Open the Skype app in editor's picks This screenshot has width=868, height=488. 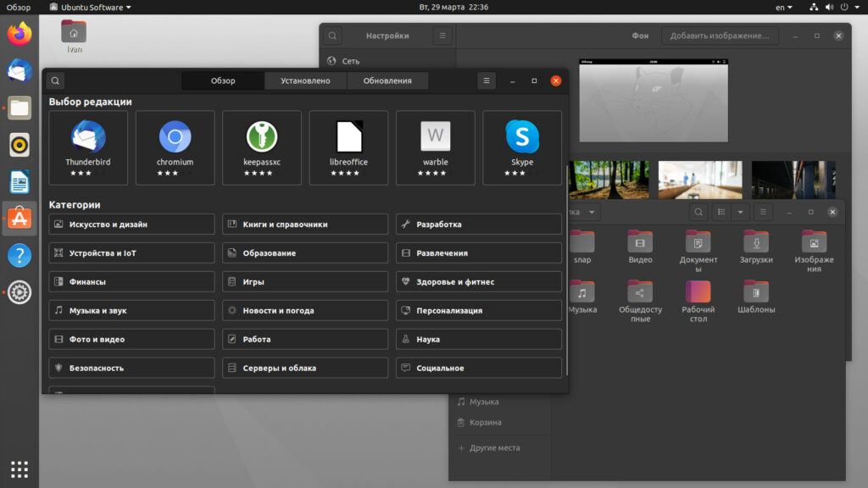pyautogui.click(x=522, y=147)
